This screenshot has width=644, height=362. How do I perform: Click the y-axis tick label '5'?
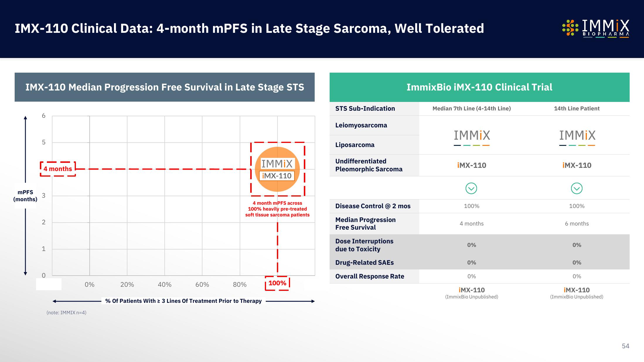[44, 142]
